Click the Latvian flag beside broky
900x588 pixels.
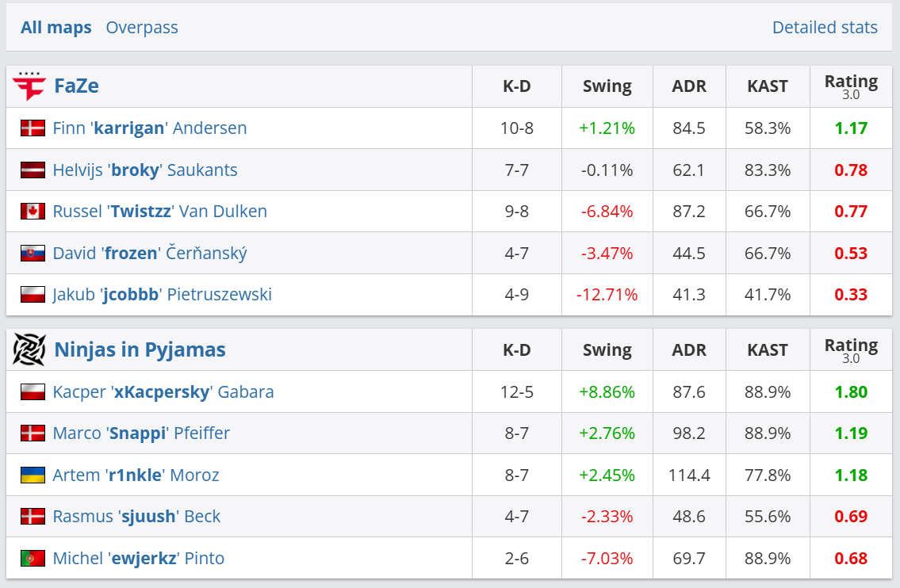click(33, 170)
